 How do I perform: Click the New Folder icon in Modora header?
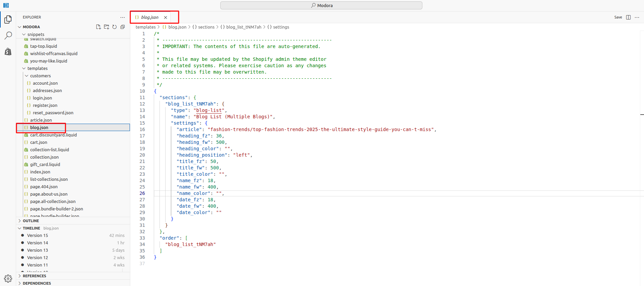(x=106, y=27)
